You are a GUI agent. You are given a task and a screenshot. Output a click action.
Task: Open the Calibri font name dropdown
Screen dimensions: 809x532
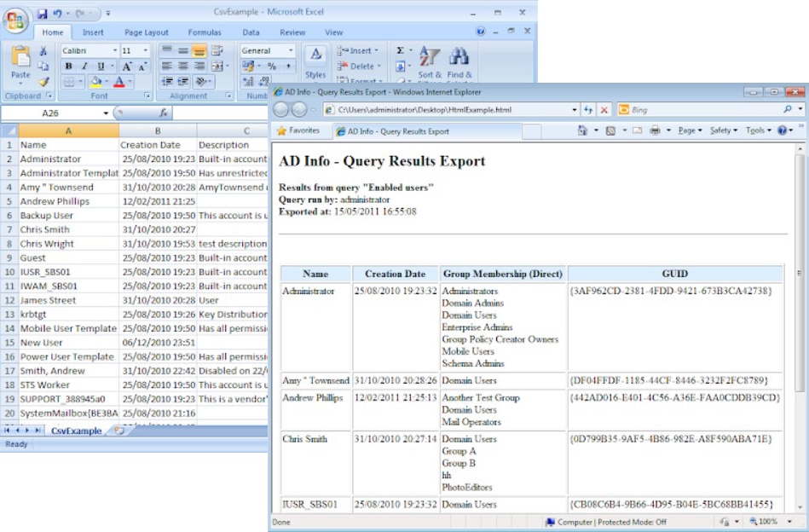[114, 50]
